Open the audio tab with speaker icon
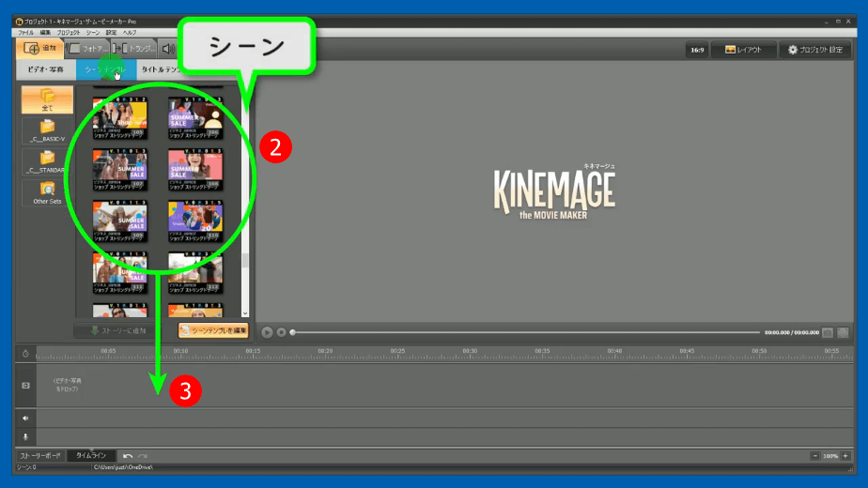Image resolution: width=868 pixels, height=488 pixels. (168, 48)
